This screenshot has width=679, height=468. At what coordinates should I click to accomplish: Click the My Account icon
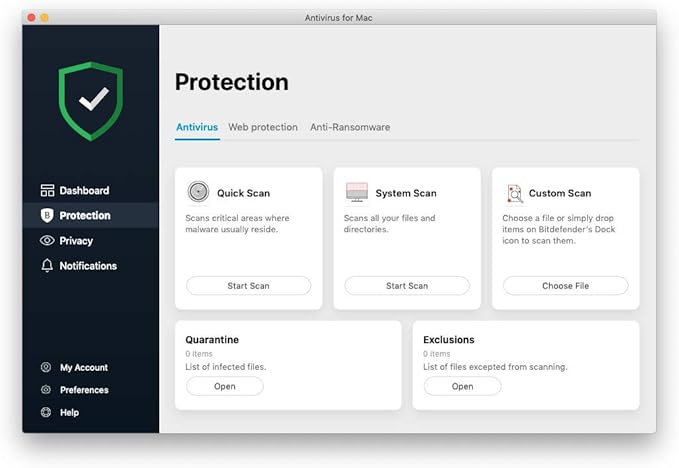click(x=46, y=368)
